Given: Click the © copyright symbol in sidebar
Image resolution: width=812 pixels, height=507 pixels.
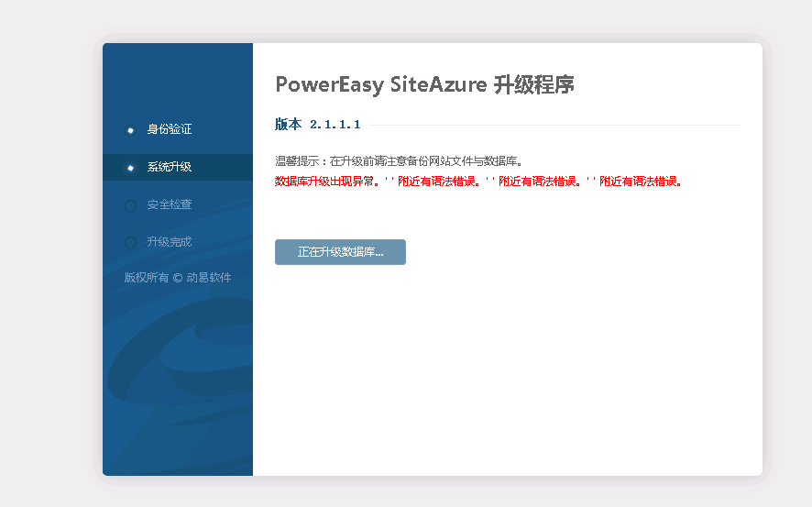Looking at the screenshot, I should tap(178, 278).
